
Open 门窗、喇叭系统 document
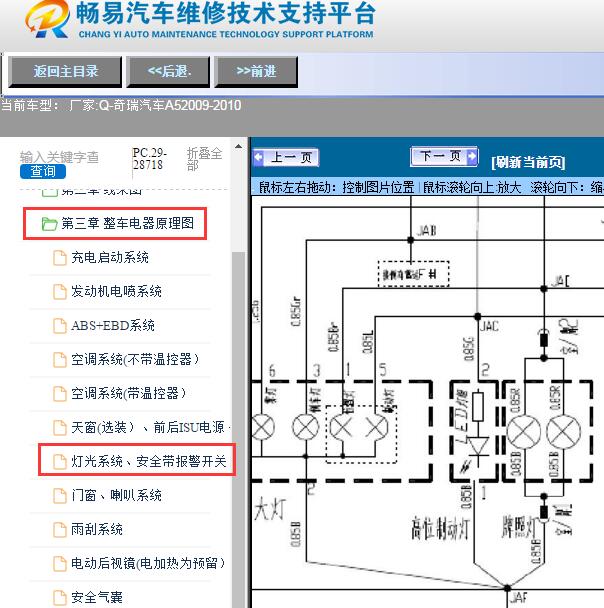(x=116, y=496)
